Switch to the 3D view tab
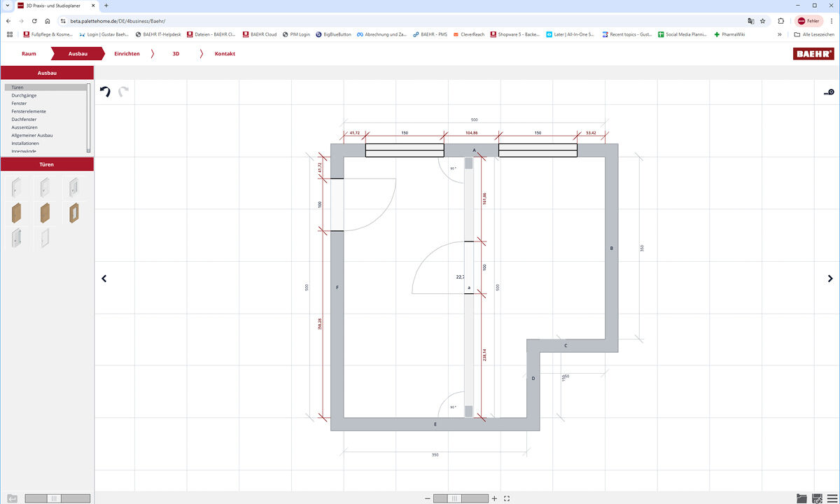 [176, 53]
